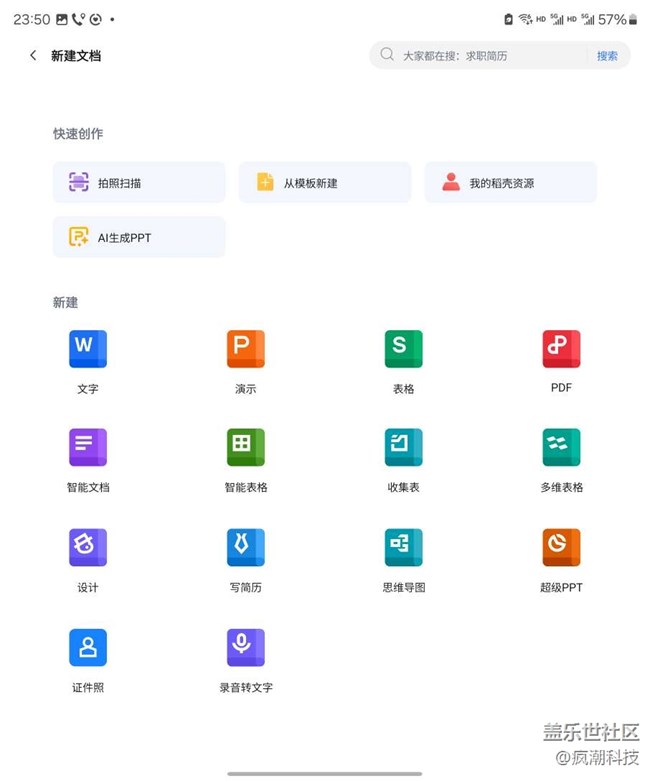Image resolution: width=650 pixels, height=781 pixels.
Task: Launch AI生成PPT quick creation
Action: click(139, 237)
